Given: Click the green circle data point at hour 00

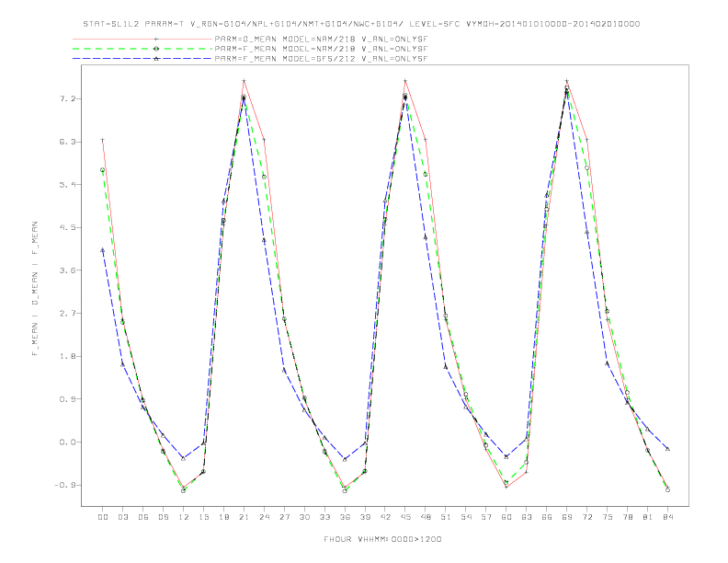Looking at the screenshot, I should coord(103,170).
